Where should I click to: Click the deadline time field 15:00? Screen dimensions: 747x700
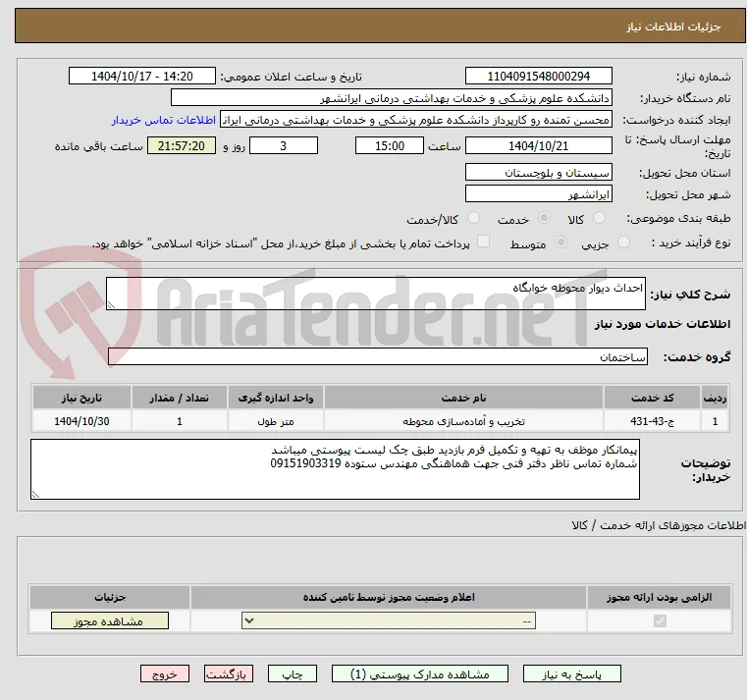[x=390, y=146]
